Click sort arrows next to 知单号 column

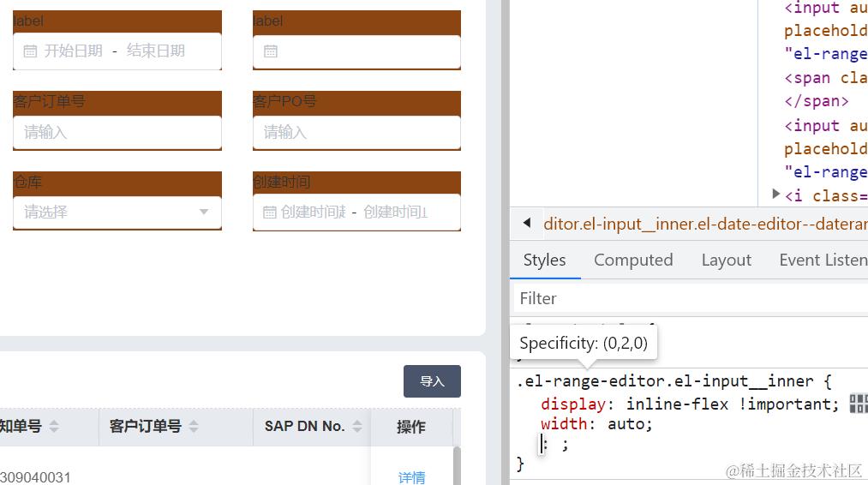click(54, 427)
